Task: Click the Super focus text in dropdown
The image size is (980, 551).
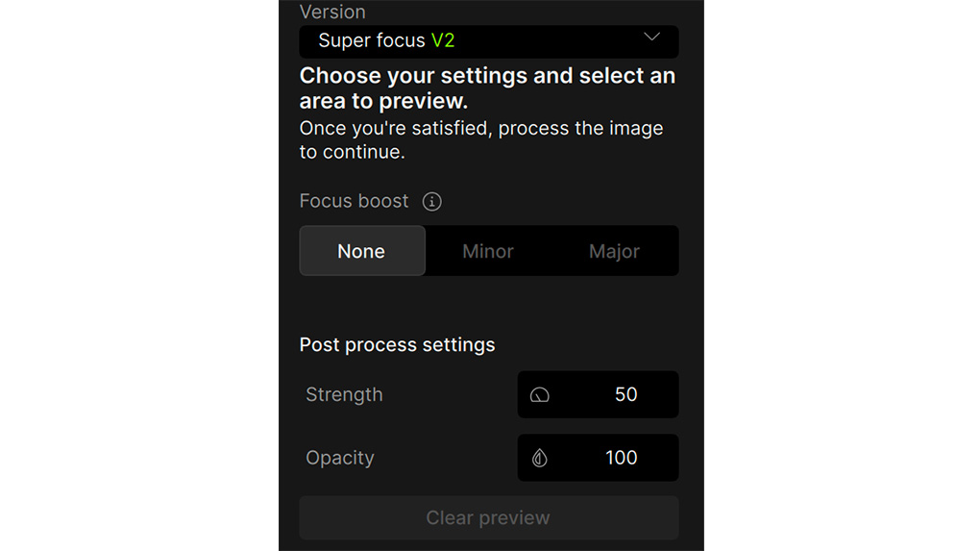Action: coord(371,41)
